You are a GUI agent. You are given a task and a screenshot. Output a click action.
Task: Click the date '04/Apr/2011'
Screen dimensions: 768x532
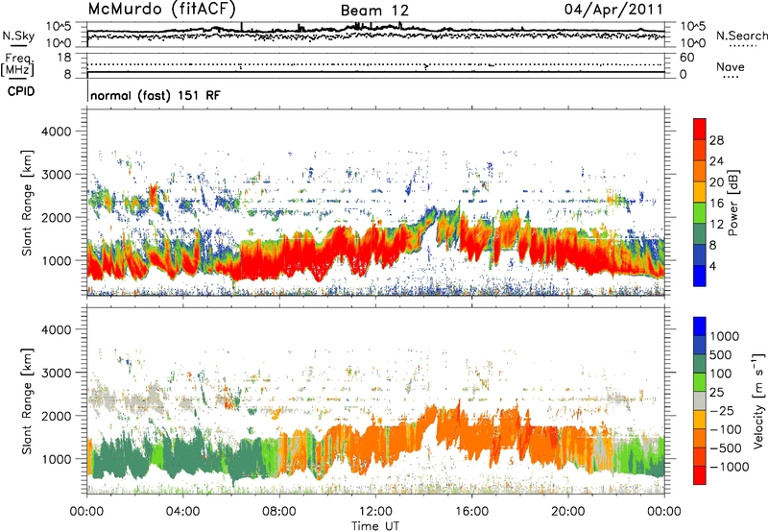[613, 9]
